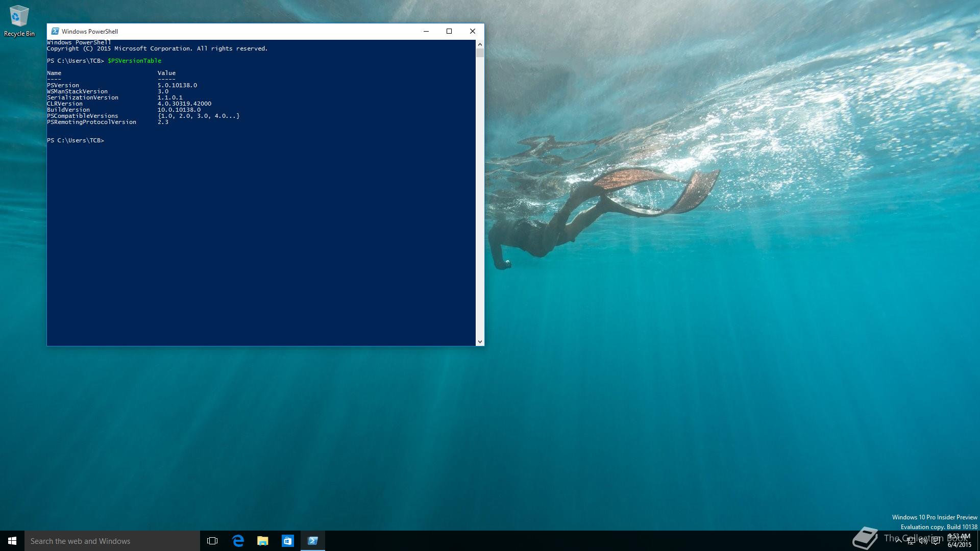
Task: Open Task View from the taskbar
Action: tap(212, 541)
